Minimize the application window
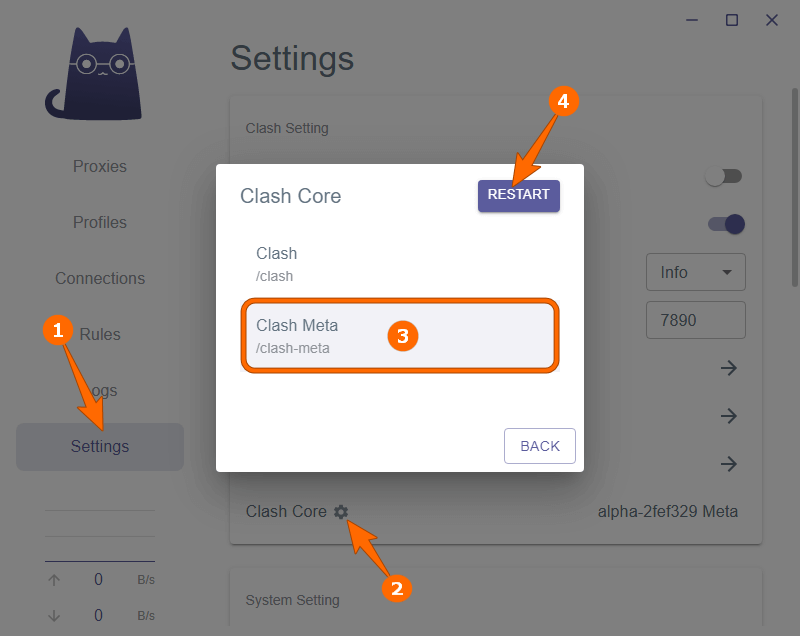Viewport: 800px width, 636px height. [691, 20]
